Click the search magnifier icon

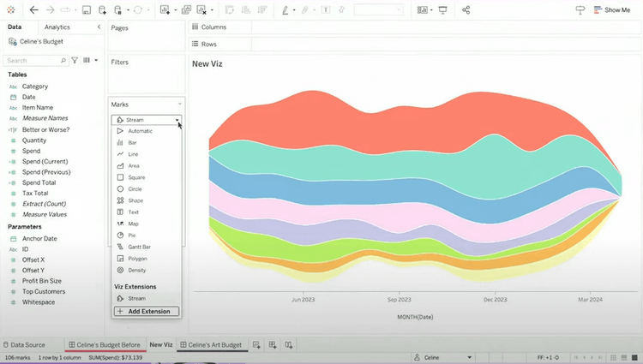(63, 61)
